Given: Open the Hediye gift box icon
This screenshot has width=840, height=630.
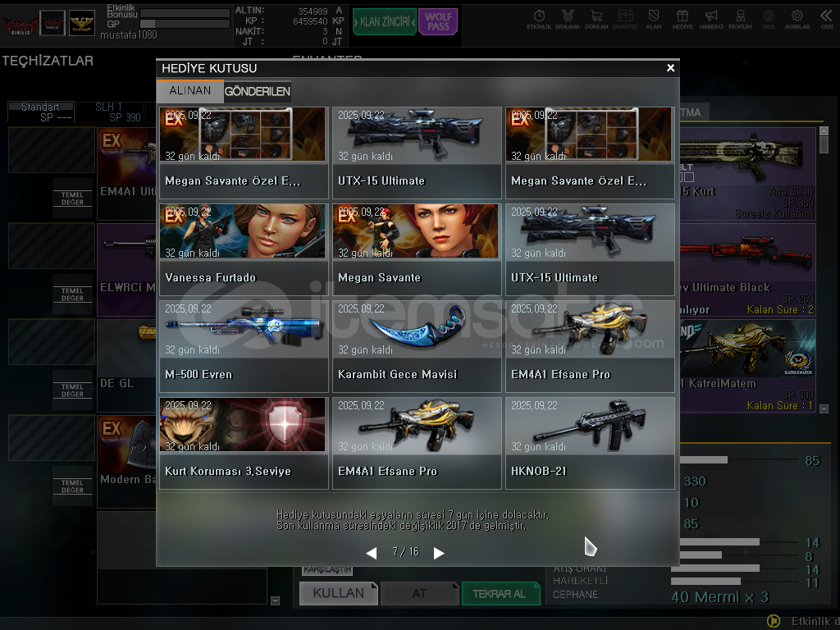Looking at the screenshot, I should [x=682, y=20].
